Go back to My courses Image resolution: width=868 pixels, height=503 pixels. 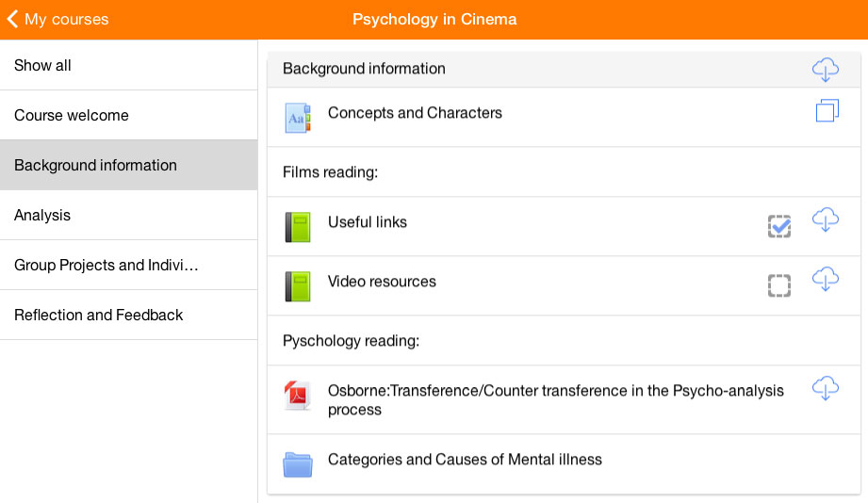tap(58, 20)
